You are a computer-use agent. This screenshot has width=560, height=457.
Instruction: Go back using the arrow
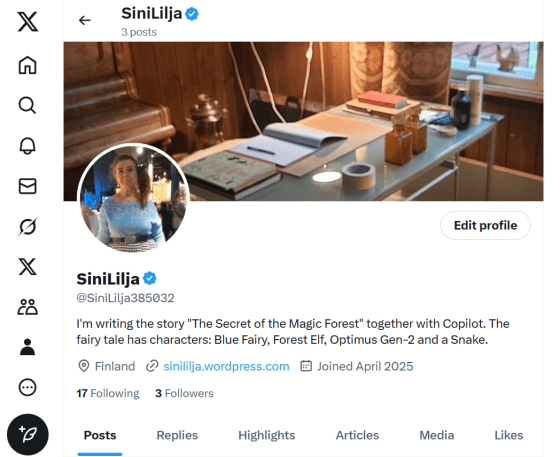pos(85,20)
